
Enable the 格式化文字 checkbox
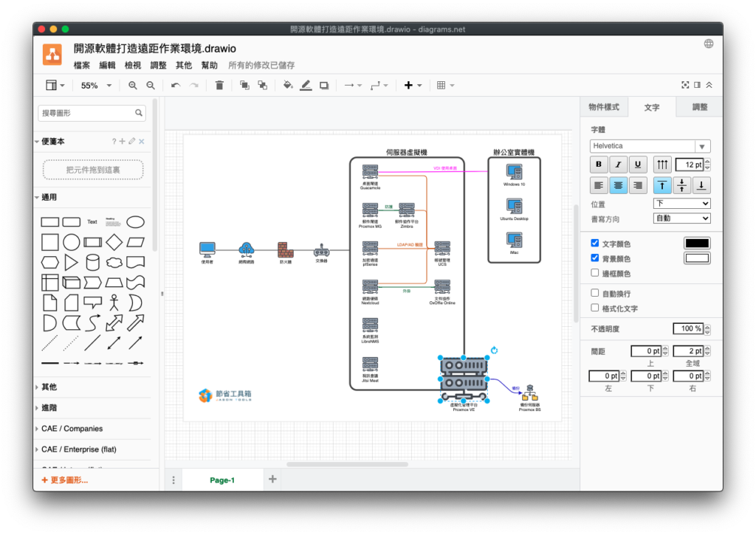click(595, 308)
